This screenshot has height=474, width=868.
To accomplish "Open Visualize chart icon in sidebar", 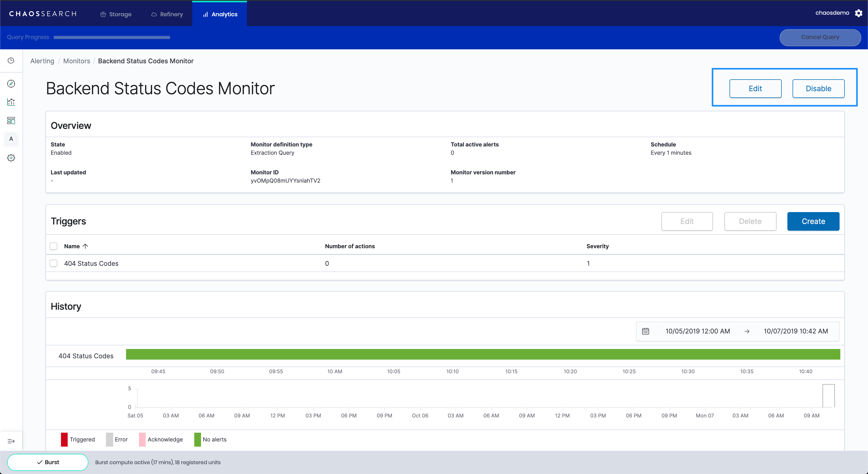I will (11, 102).
